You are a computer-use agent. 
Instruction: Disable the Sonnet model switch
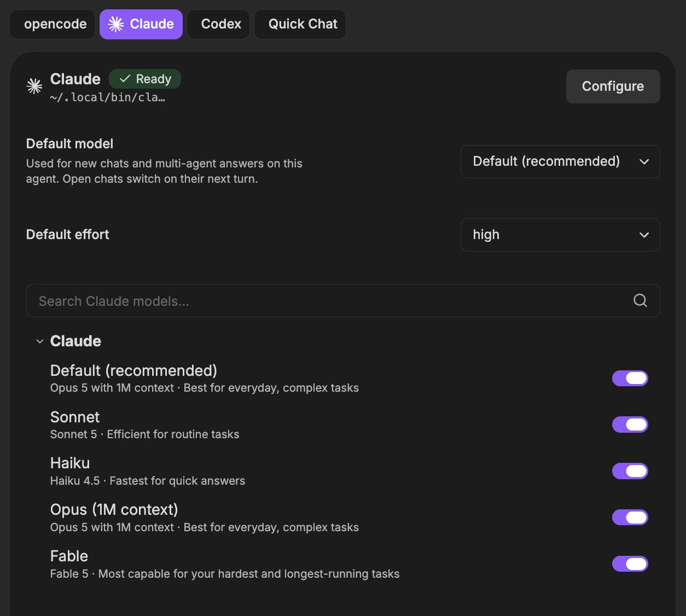(x=630, y=425)
